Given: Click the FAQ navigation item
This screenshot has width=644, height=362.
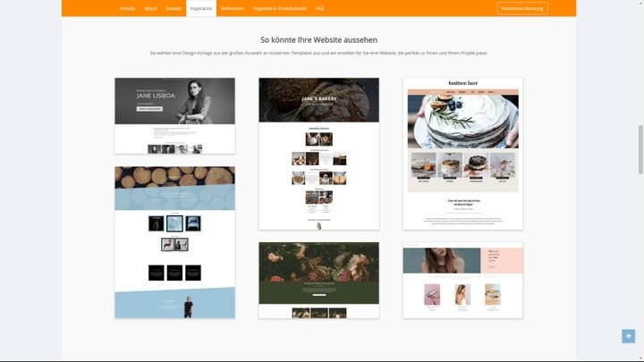Looking at the screenshot, I should pos(320,8).
